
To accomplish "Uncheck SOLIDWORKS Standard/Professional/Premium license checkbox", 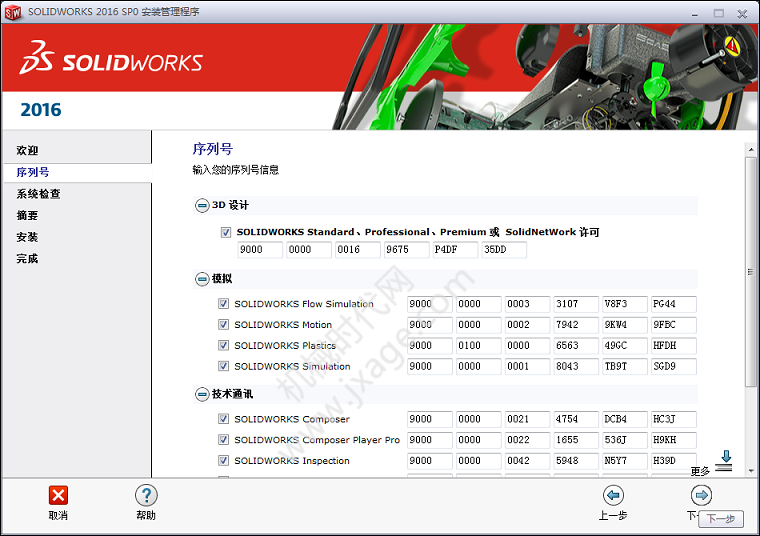I will tap(226, 233).
